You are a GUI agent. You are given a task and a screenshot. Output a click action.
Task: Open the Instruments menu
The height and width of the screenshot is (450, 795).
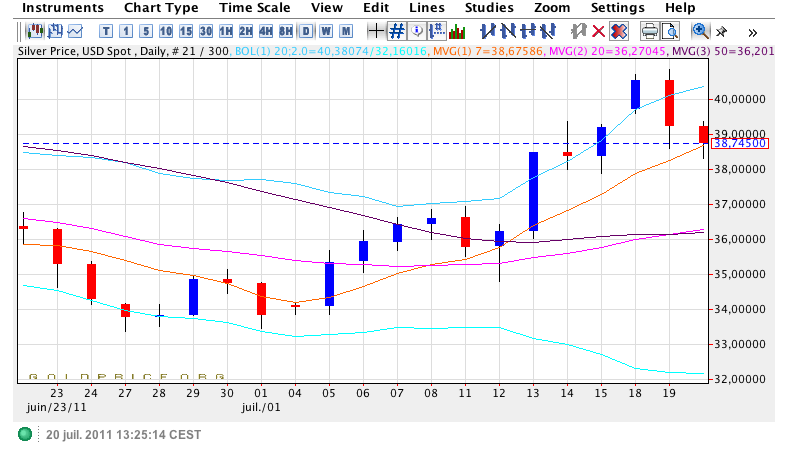pos(62,8)
